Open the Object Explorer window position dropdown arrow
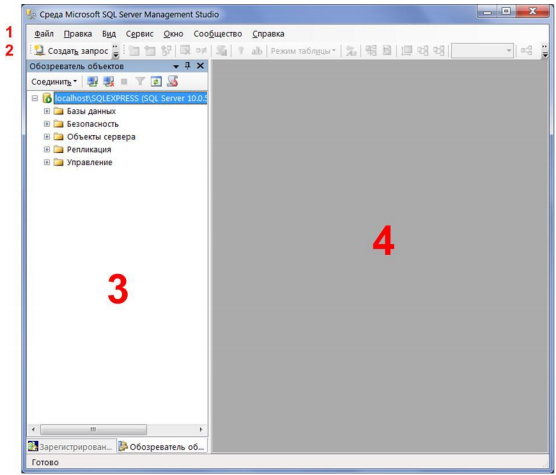Viewport: 556px width, 475px height. (x=176, y=66)
